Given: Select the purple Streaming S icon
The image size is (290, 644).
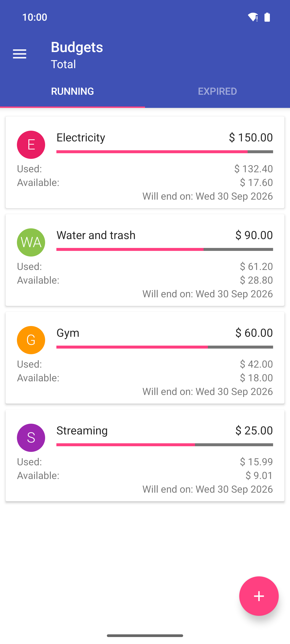Looking at the screenshot, I should [x=31, y=438].
